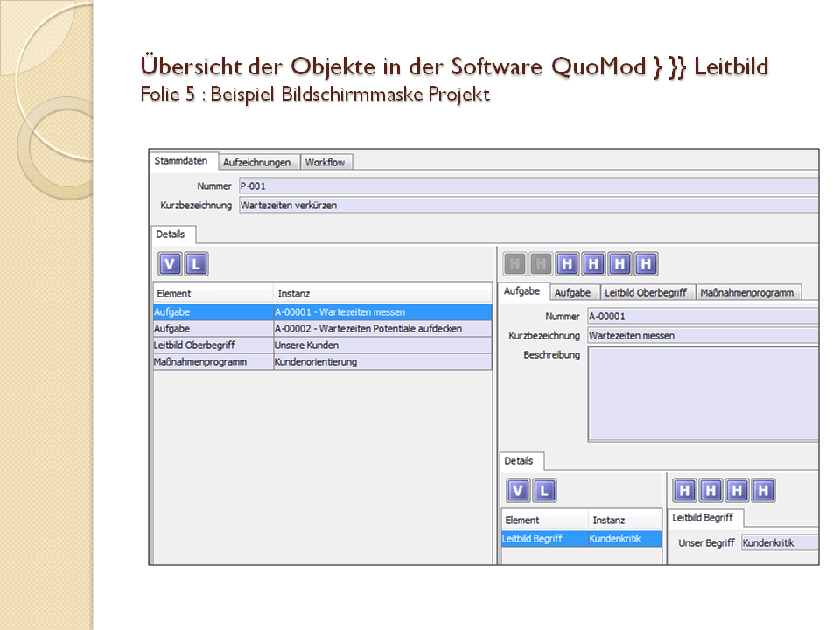This screenshot has width=840, height=630.
Task: Click the last H button in the top-right toolbar
Action: [647, 263]
